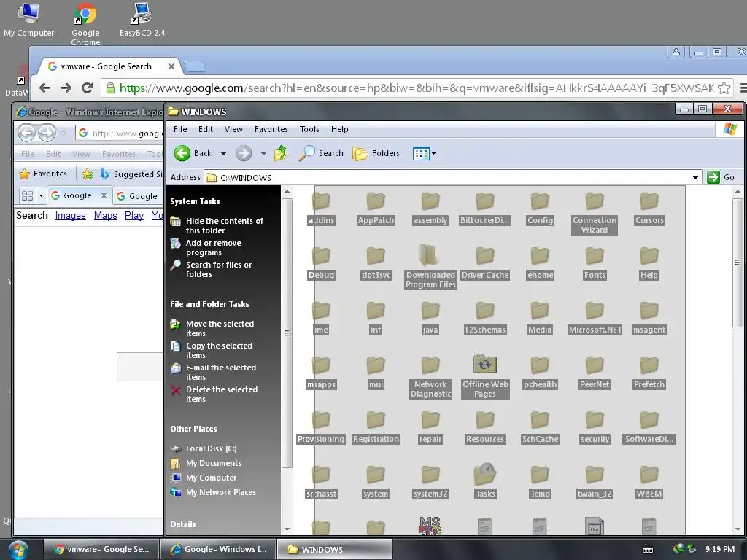The width and height of the screenshot is (747, 560).
Task: Expand the Address bar dropdown in WINDOWS
Action: pos(695,178)
